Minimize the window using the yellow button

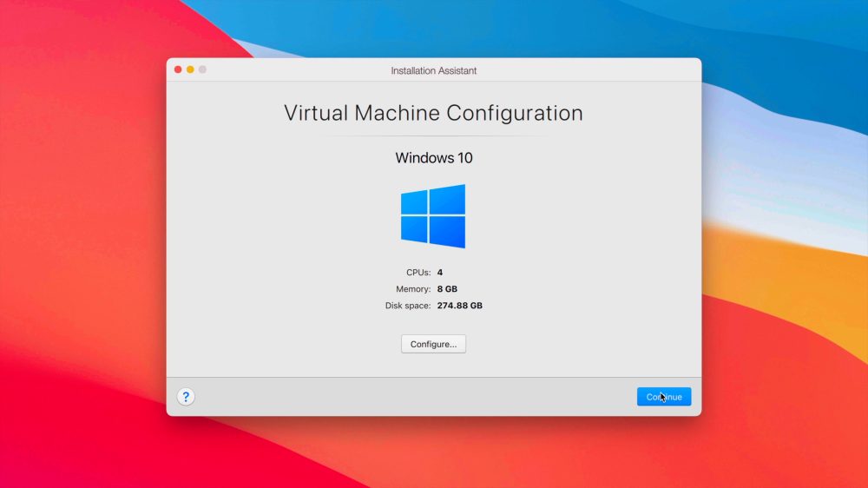(x=190, y=69)
